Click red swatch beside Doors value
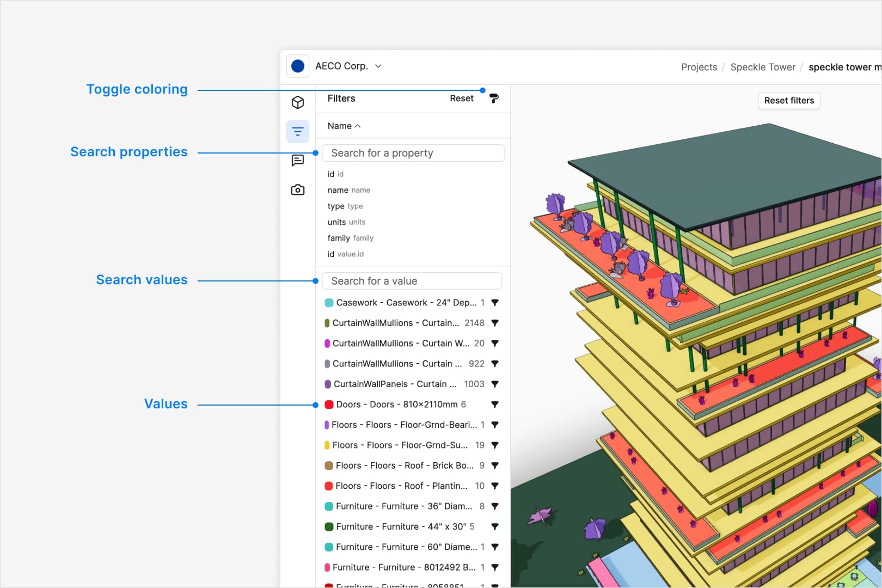Viewport: 882px width, 588px height. point(329,405)
